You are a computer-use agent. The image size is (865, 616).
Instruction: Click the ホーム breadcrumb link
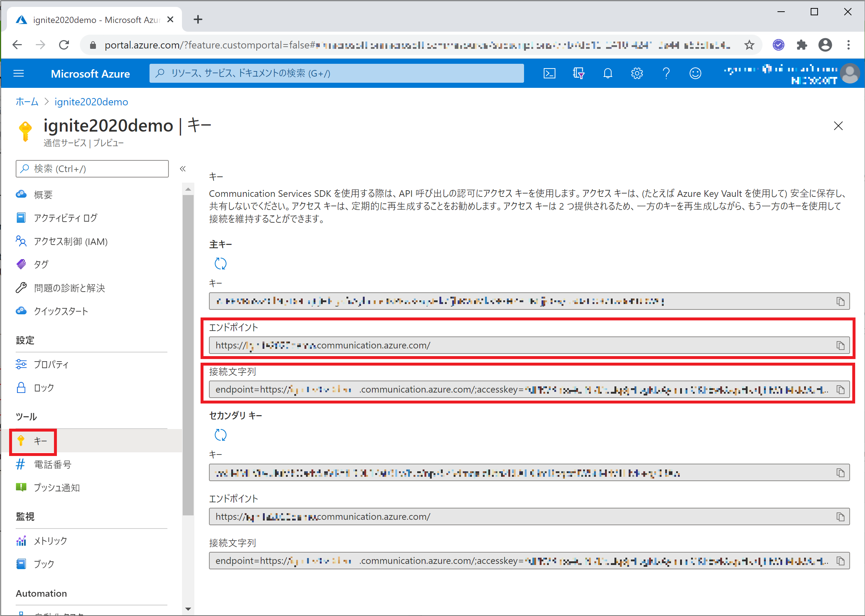[27, 102]
